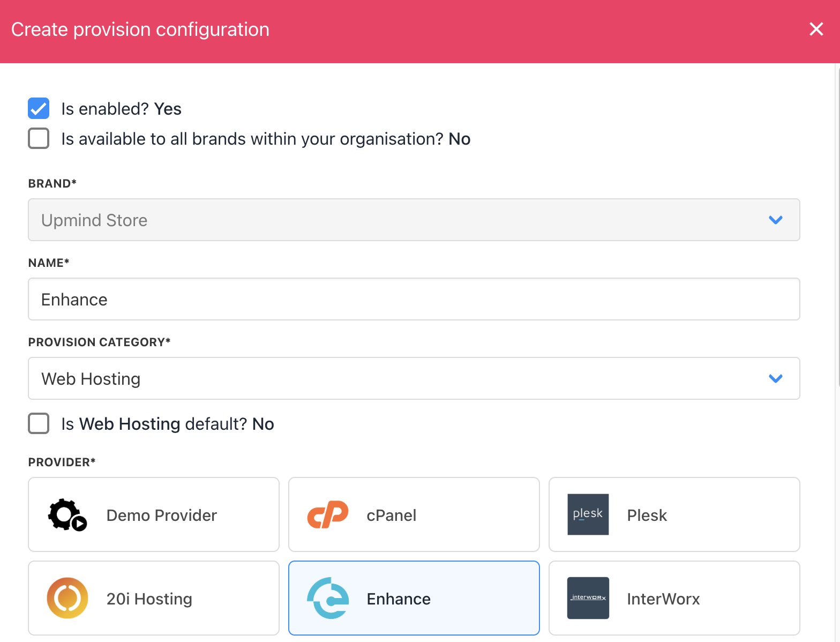The width and height of the screenshot is (840, 642).
Task: Select the Enhance provider card
Action: (x=414, y=598)
